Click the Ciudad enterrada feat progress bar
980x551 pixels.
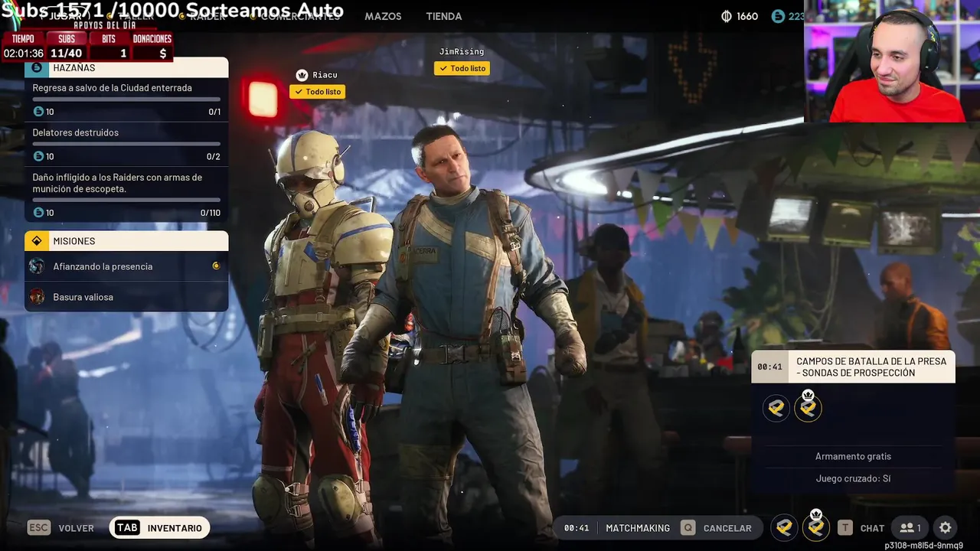[x=126, y=99]
